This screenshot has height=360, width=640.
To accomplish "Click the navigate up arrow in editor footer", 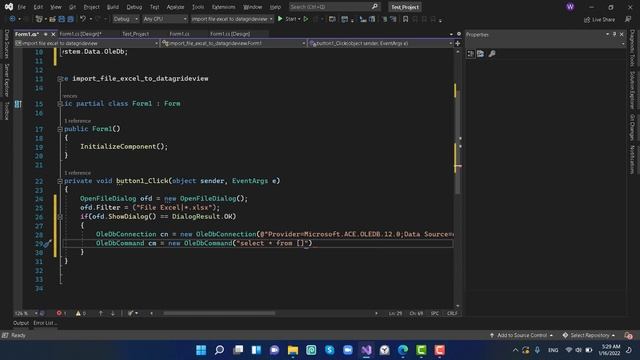I will [101, 313].
